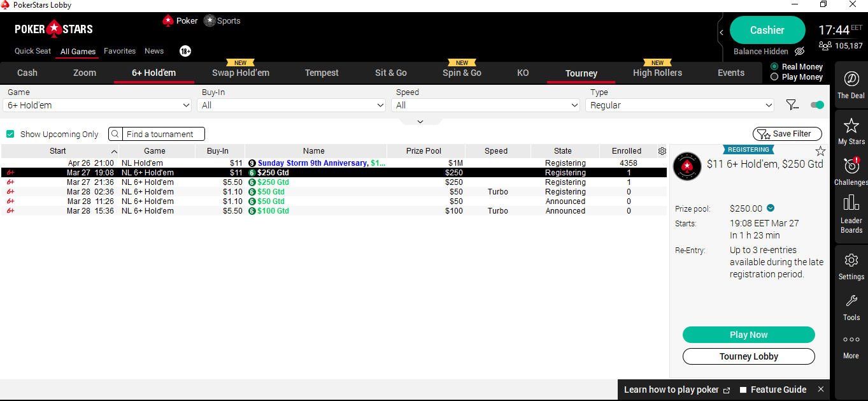Viewport: 868px width, 401px height.
Task: Open the Buy-In dropdown
Action: click(292, 105)
